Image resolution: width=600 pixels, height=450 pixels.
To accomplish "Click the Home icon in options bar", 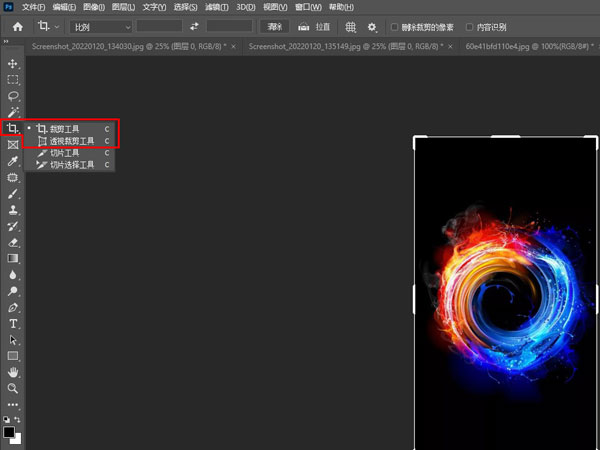I will point(17,27).
